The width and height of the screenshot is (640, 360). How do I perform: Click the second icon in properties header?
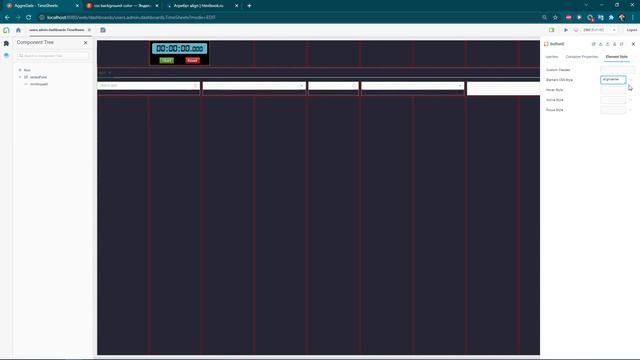click(x=600, y=44)
